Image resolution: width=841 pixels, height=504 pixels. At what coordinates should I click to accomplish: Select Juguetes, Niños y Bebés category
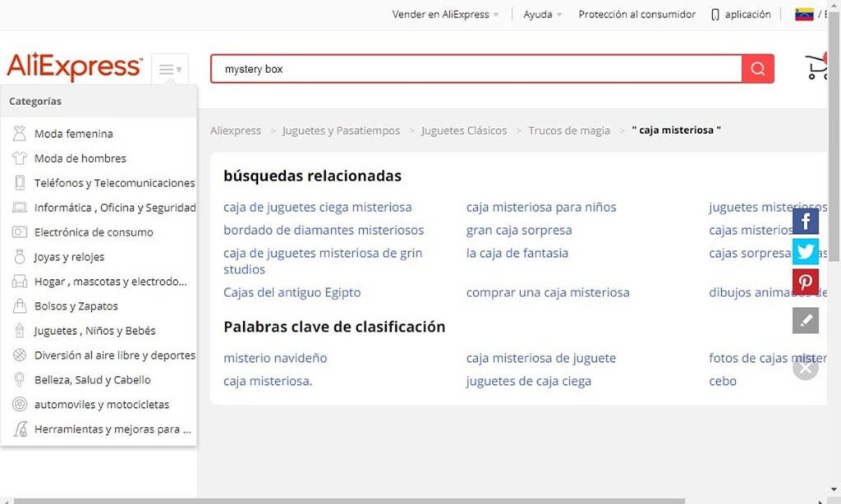coord(95,331)
